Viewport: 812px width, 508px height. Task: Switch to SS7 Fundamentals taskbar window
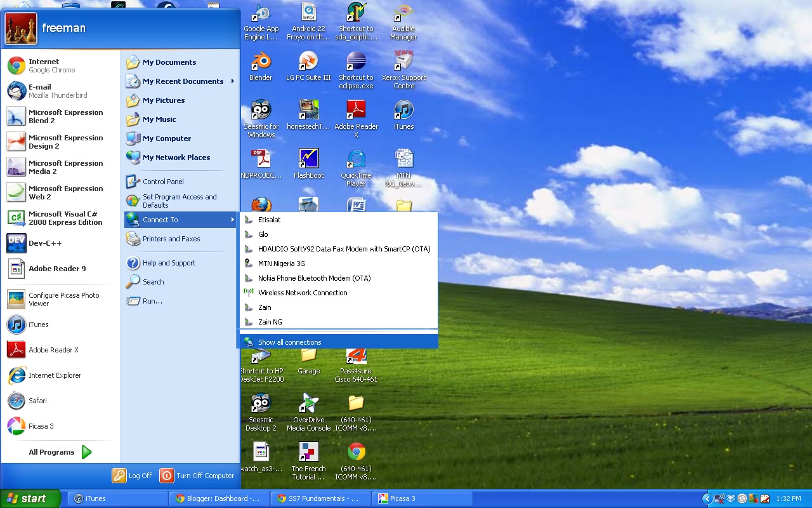point(321,498)
